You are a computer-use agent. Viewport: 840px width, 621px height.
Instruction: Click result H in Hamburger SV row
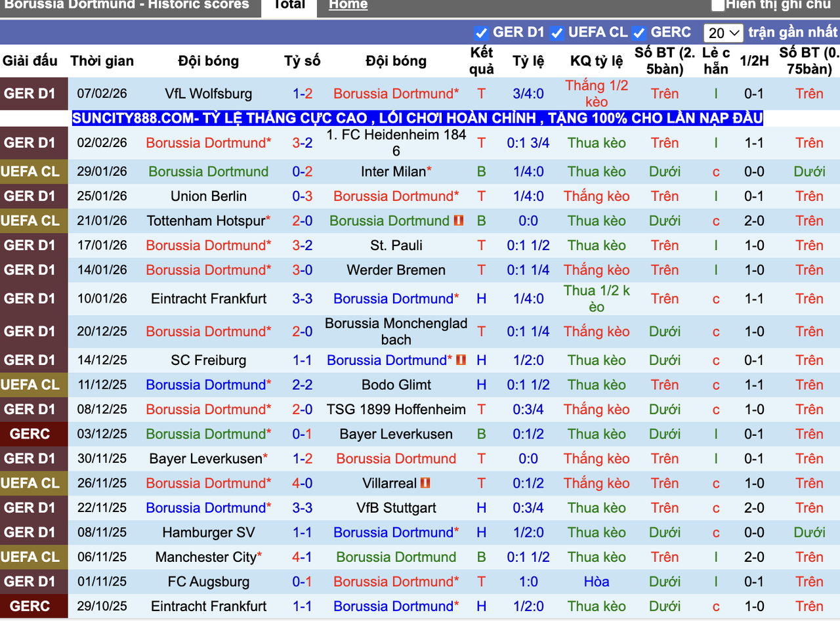pos(482,532)
